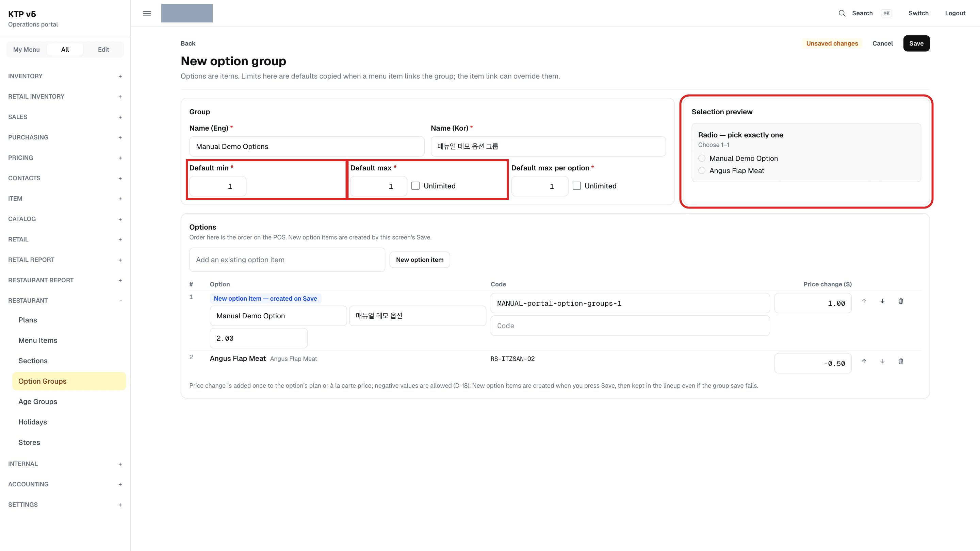
Task: Move Manual Demo Option row up
Action: tap(864, 301)
